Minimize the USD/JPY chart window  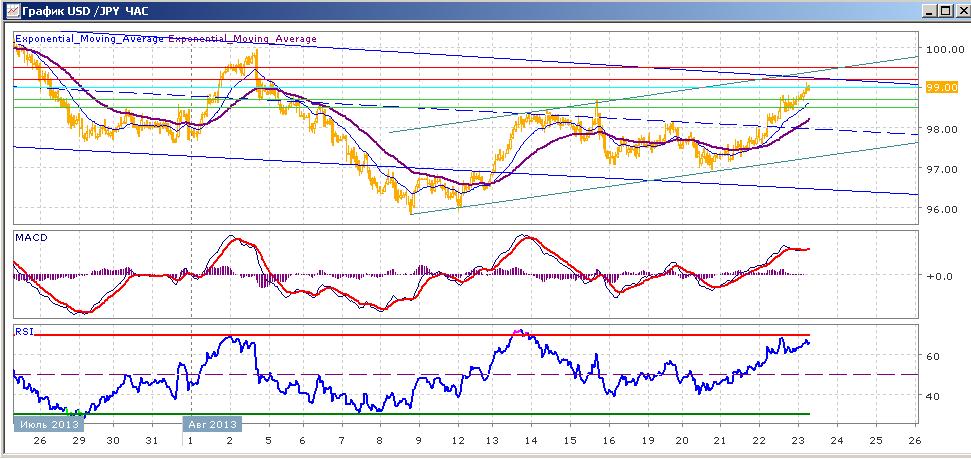(x=929, y=11)
